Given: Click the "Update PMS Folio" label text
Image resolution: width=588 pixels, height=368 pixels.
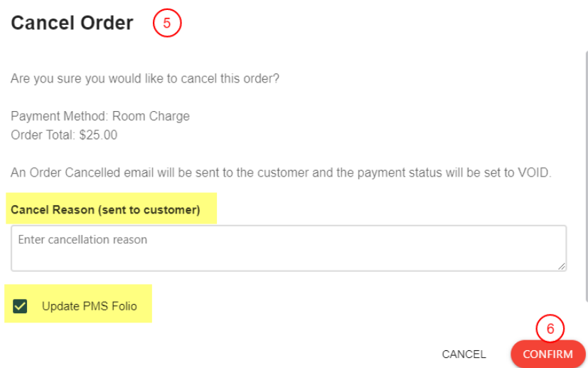Looking at the screenshot, I should [x=89, y=307].
